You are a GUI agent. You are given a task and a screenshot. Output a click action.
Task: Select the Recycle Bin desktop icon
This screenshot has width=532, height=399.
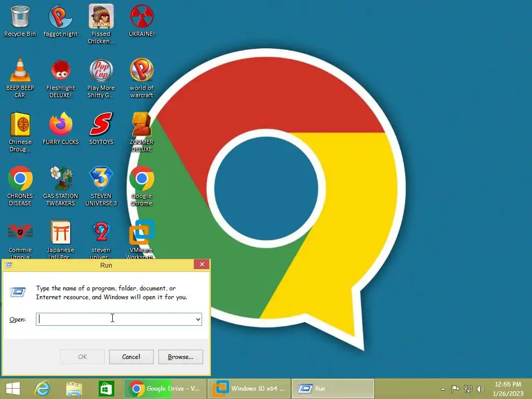click(20, 21)
